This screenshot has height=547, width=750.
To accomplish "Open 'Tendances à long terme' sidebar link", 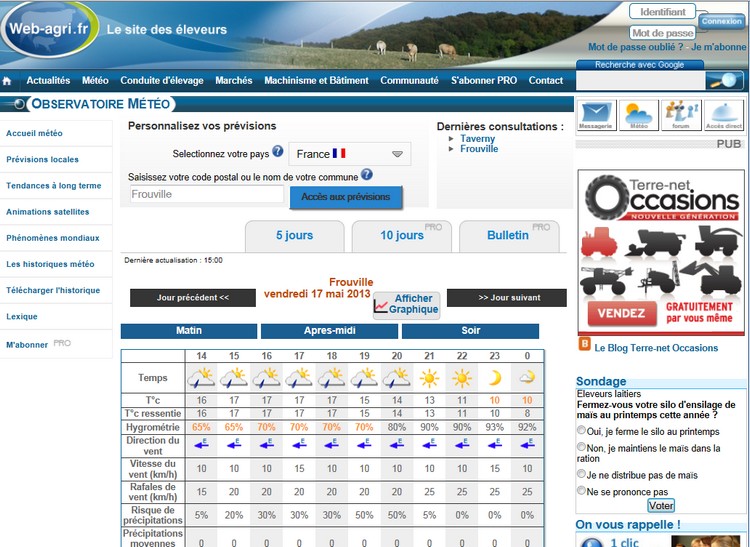I will click(54, 186).
